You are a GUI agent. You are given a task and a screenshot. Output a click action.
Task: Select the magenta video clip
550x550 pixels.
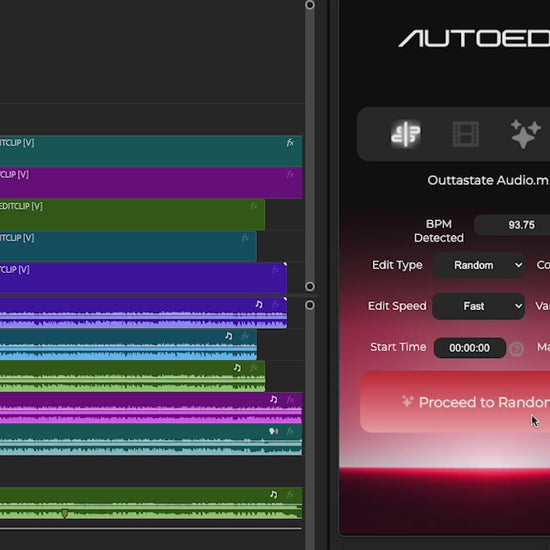point(151,183)
